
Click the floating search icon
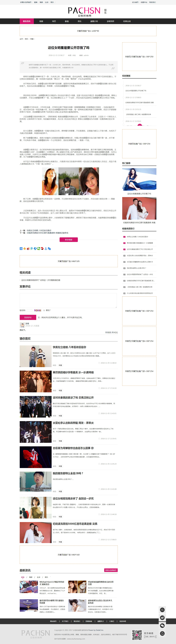click(x=162, y=610)
